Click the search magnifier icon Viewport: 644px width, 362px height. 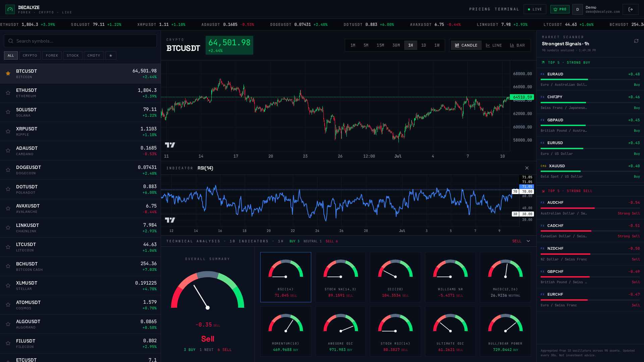[11, 41]
